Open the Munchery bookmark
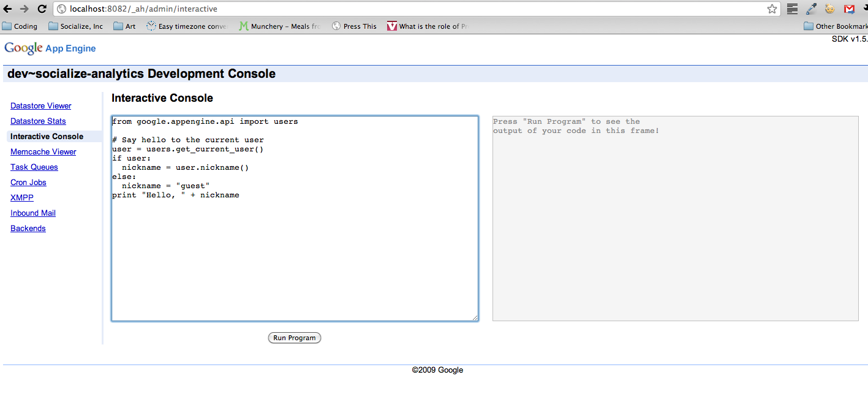This screenshot has width=868, height=407. (x=280, y=26)
